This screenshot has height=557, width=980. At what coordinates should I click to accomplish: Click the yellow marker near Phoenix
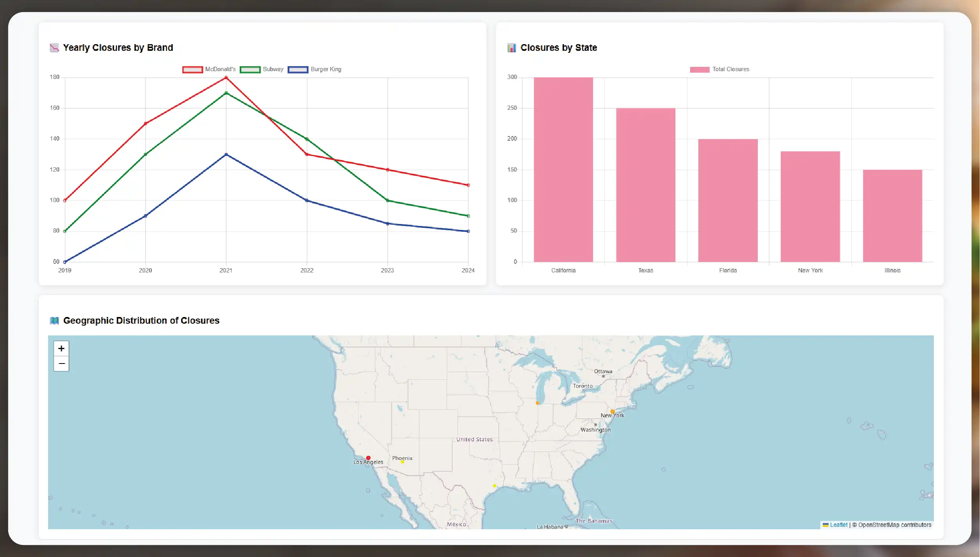pyautogui.click(x=402, y=462)
